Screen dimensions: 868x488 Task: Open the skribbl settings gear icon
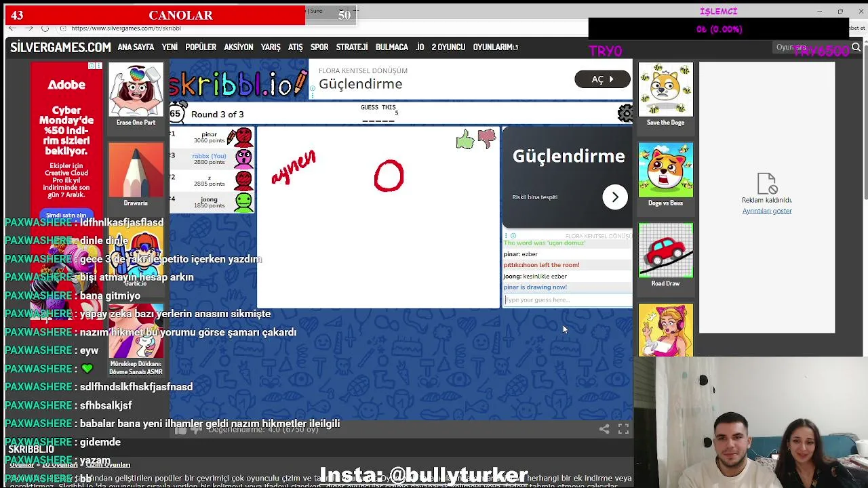click(x=625, y=113)
